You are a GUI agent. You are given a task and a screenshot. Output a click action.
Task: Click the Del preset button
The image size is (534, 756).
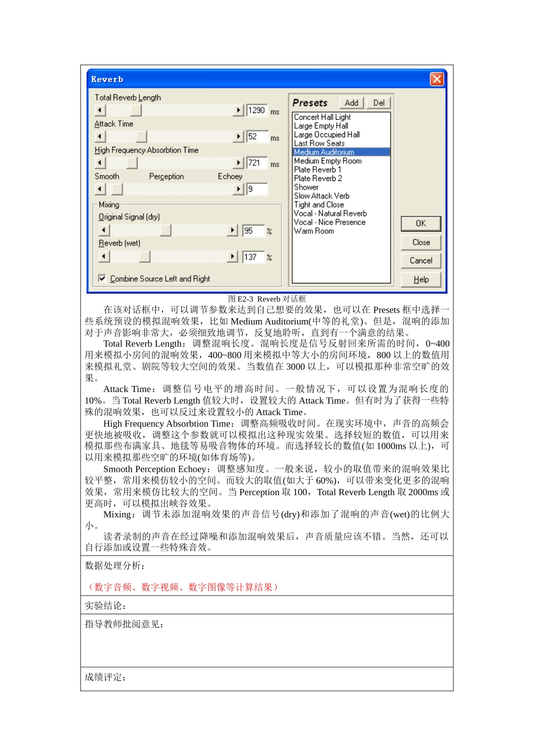tap(379, 103)
